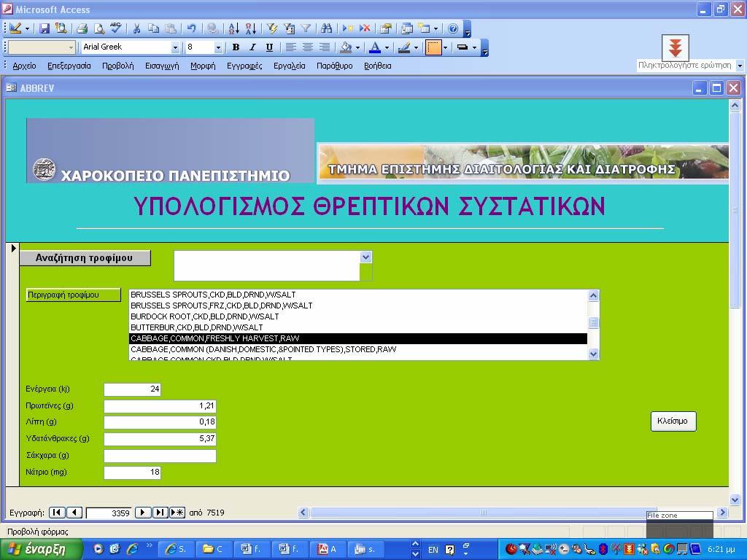Click the New Record toolbar icon
Image resolution: width=747 pixels, height=560 pixels.
tap(348, 29)
